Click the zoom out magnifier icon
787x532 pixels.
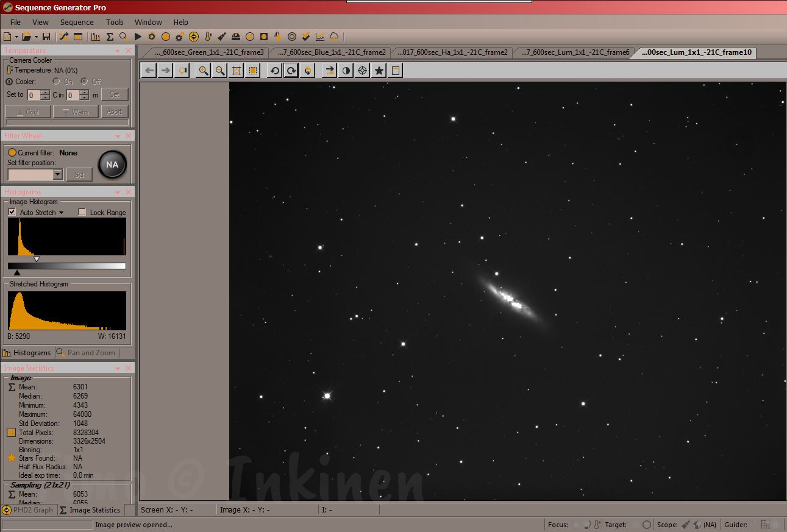click(x=220, y=71)
